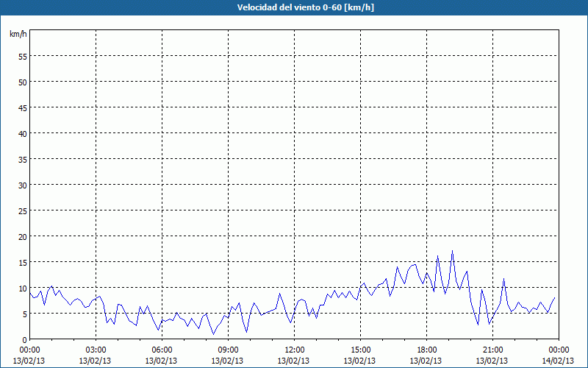Click the y-axis value 45
The height and width of the screenshot is (368, 588).
[x=23, y=107]
